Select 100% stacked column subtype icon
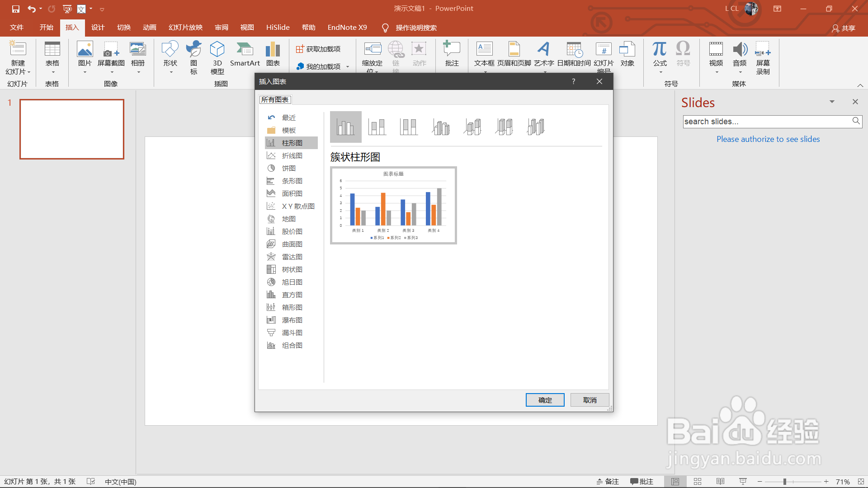868x488 pixels. pos(409,127)
